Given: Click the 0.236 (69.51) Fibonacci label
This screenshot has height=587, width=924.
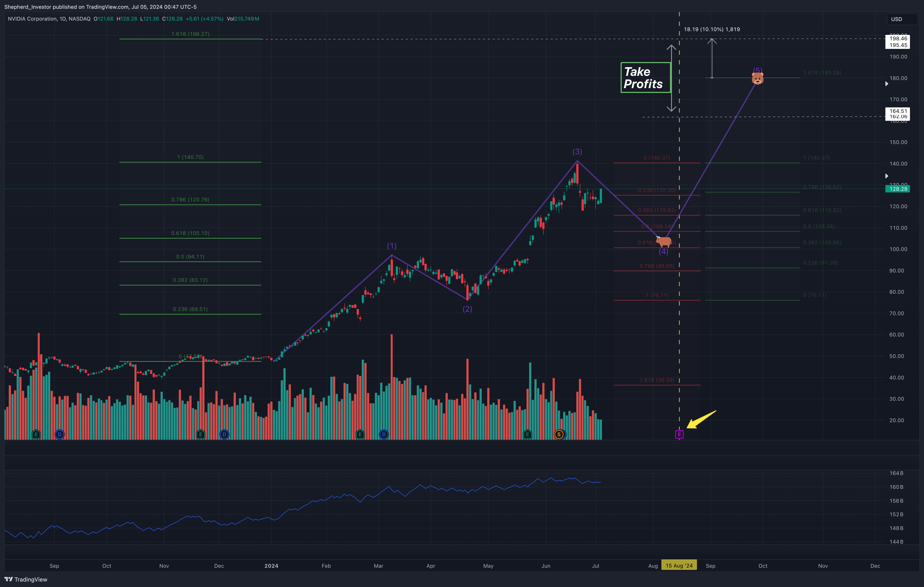Looking at the screenshot, I should [190, 310].
